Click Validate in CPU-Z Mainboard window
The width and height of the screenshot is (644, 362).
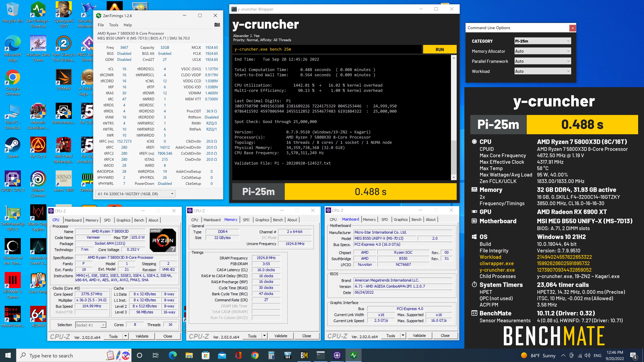(x=419, y=335)
